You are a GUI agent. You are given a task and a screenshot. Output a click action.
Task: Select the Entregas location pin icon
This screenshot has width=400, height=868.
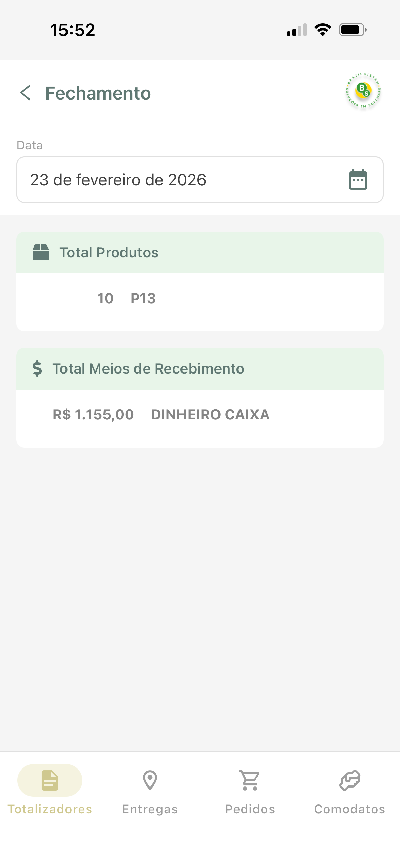[150, 780]
